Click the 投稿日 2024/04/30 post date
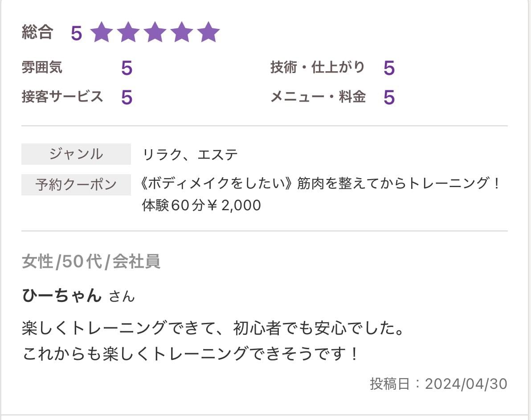 [438, 384]
